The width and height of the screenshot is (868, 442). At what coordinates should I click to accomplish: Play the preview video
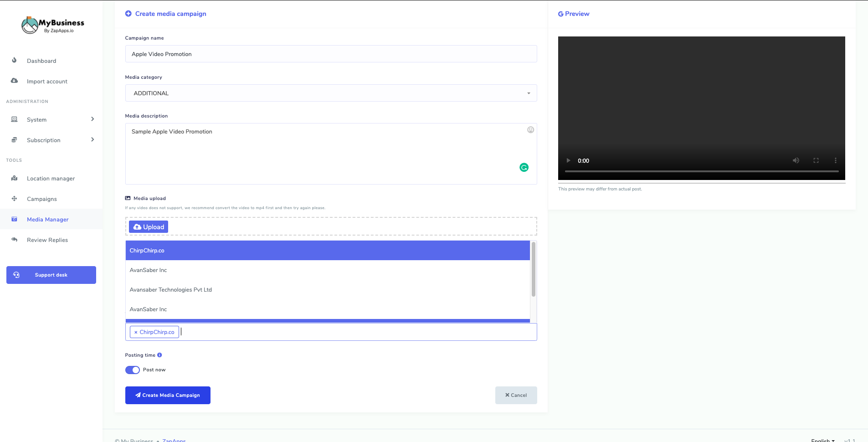pos(568,160)
